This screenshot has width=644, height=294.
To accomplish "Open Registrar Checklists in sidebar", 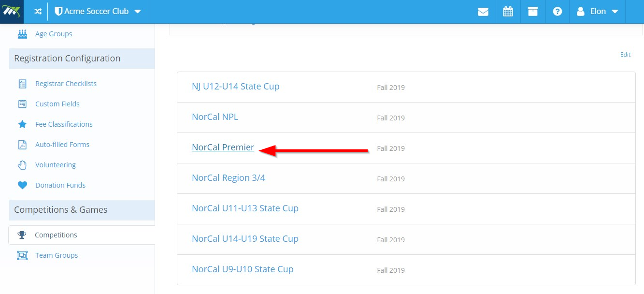I will (66, 84).
